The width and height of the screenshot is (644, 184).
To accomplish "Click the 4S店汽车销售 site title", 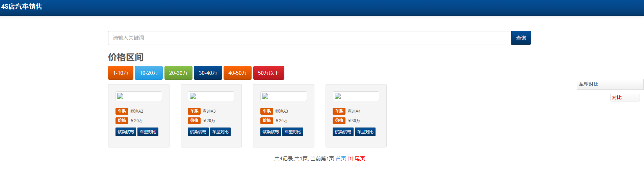I will [22, 6].
